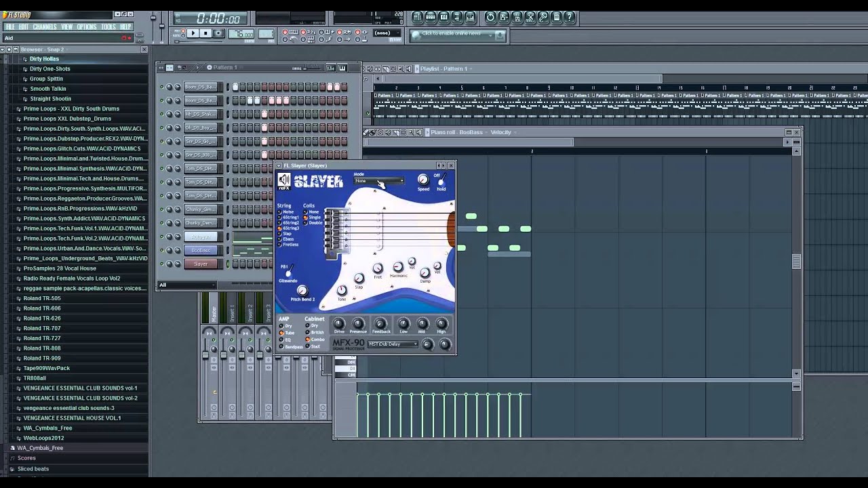Open the All channel filter dropdown

187,285
